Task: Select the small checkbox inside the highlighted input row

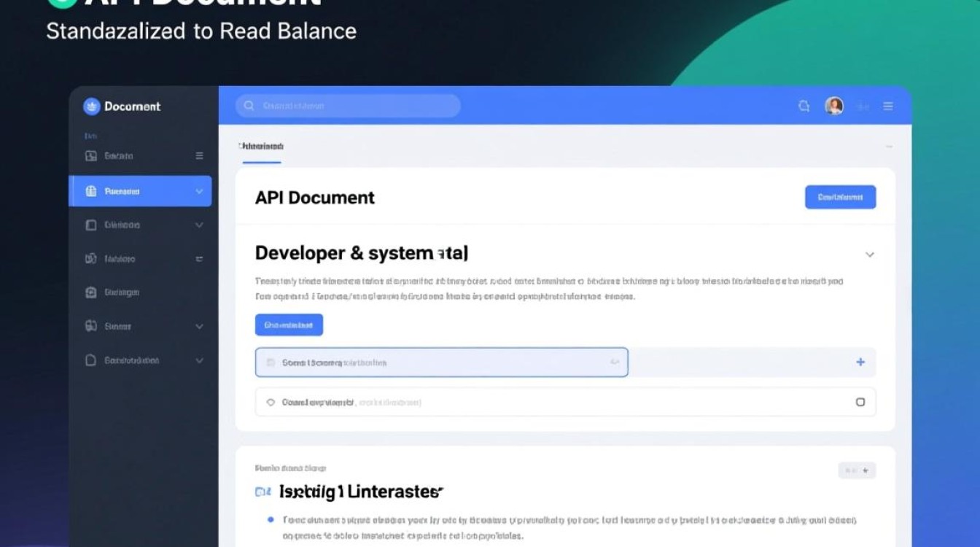Action: coord(271,362)
